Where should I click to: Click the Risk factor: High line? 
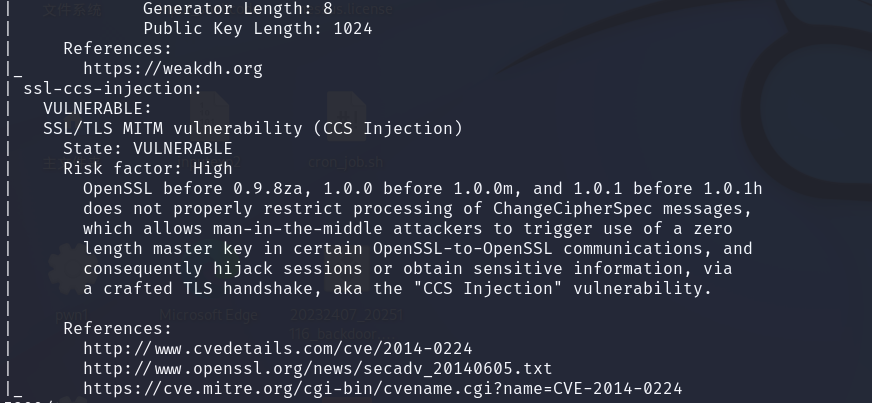point(147,168)
